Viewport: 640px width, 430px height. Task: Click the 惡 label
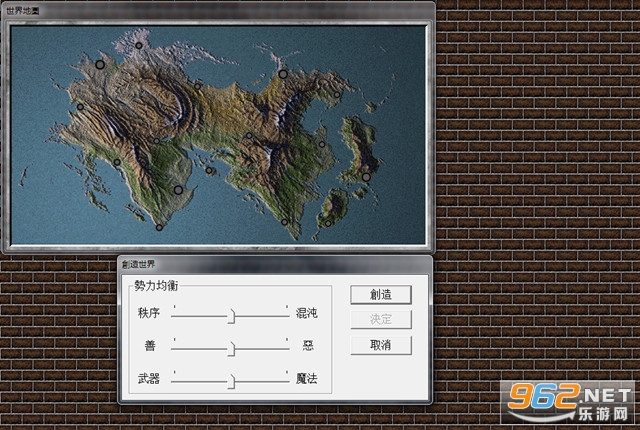[308, 346]
